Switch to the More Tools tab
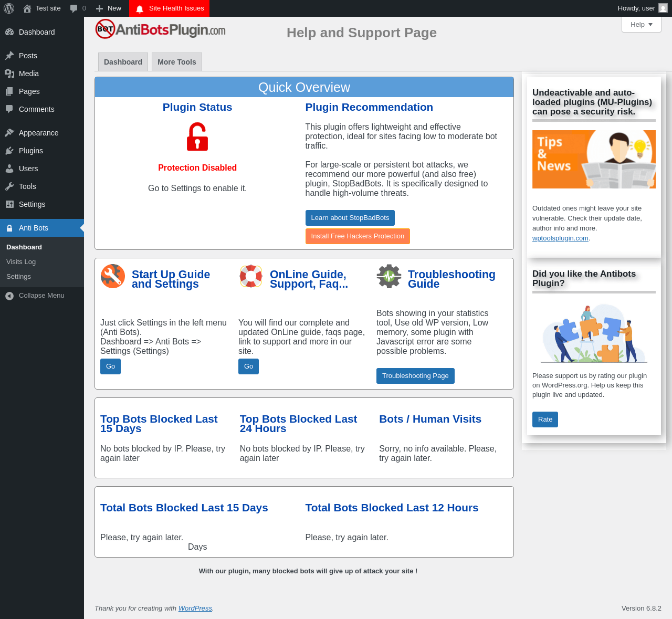Screen dimensions: 672x619 (x=177, y=62)
